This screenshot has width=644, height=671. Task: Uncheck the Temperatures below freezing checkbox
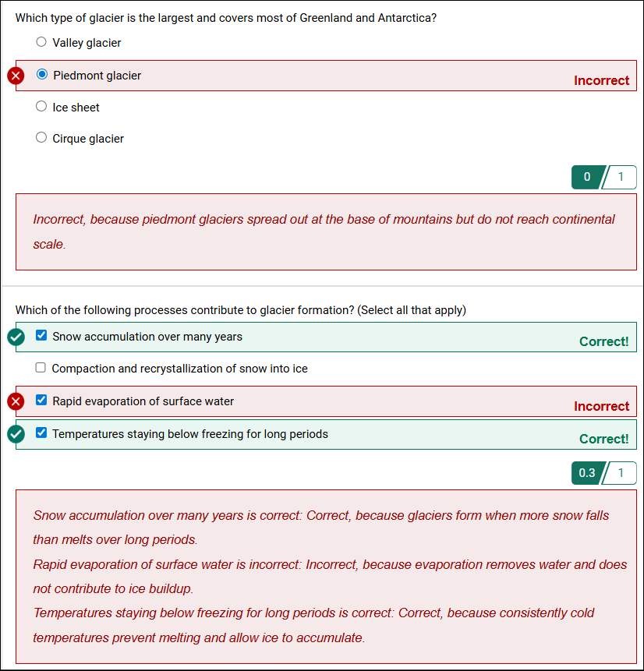coord(41,433)
